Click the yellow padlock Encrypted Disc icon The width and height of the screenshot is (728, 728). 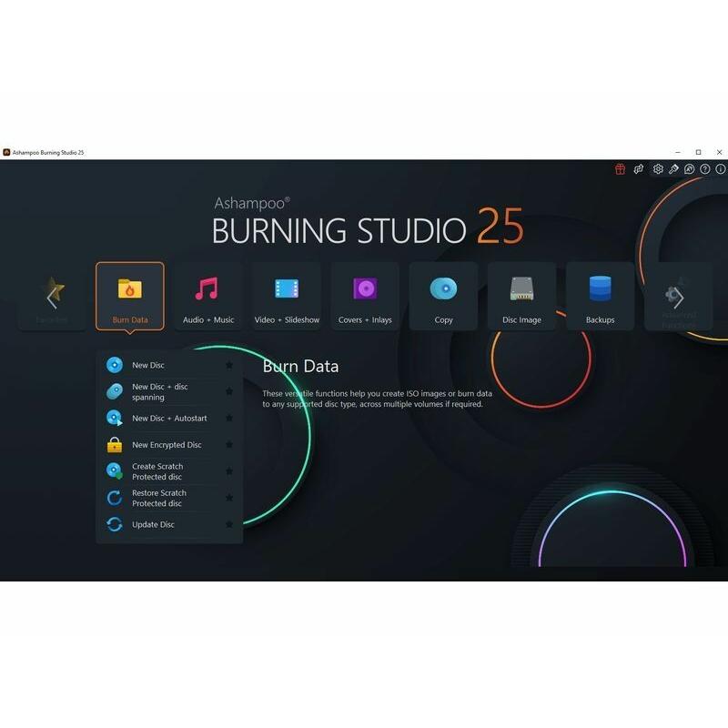click(115, 445)
